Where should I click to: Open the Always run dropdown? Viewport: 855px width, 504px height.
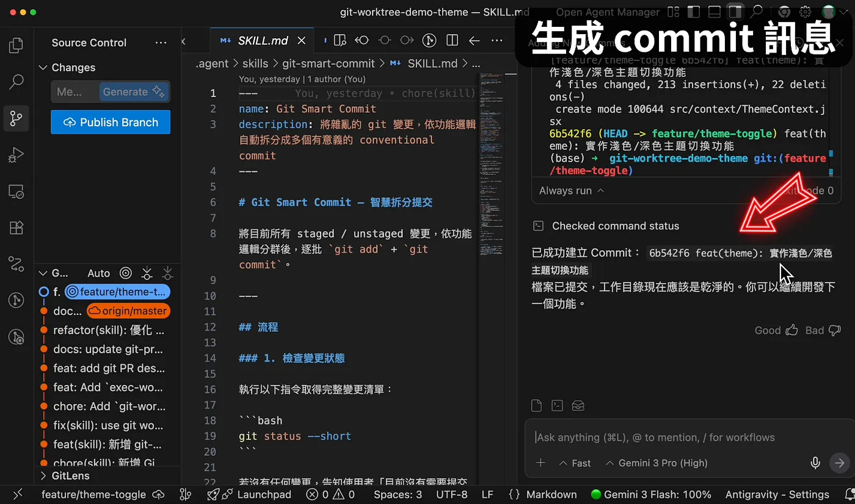572,191
